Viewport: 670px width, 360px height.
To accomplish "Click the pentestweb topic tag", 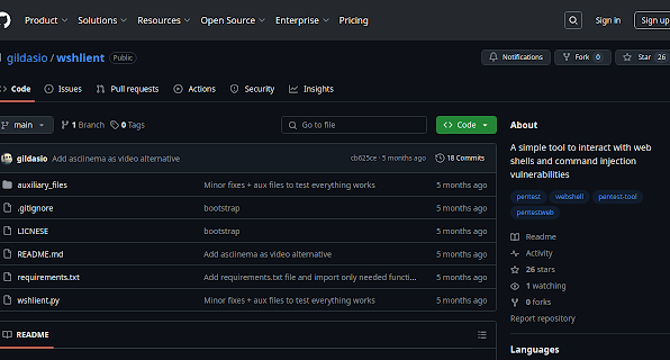I will pos(535,212).
